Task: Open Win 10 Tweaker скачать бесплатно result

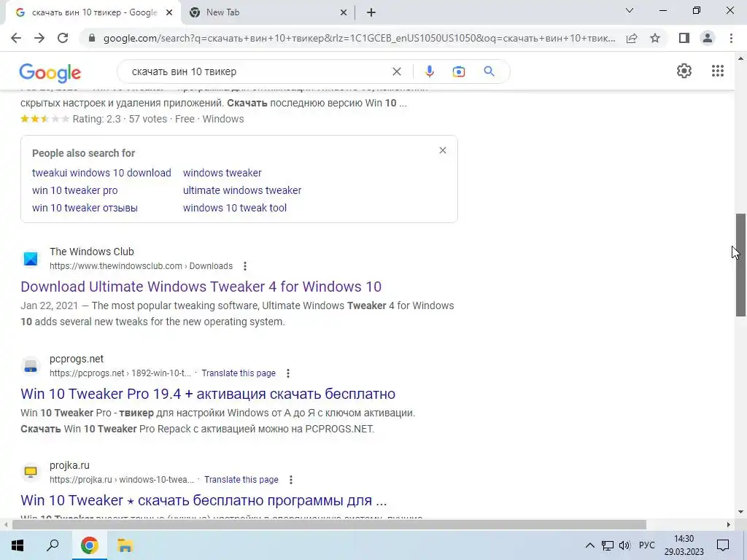Action: pos(204,500)
